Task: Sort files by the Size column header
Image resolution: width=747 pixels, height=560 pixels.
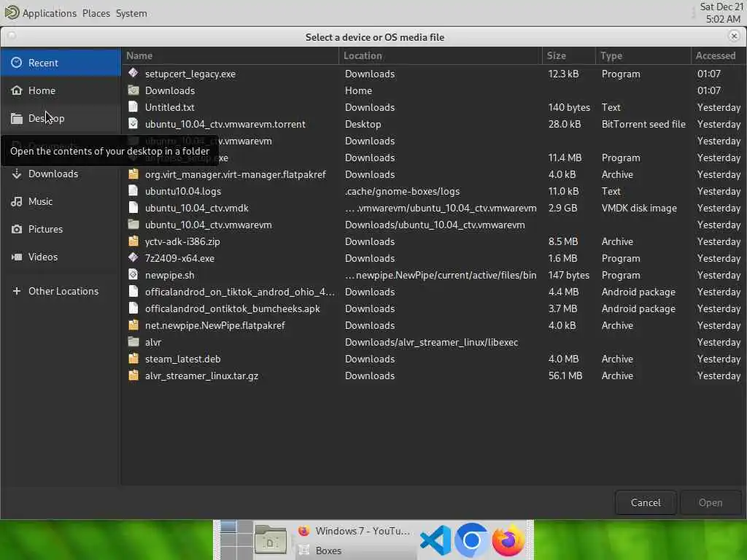Action: (x=569, y=55)
